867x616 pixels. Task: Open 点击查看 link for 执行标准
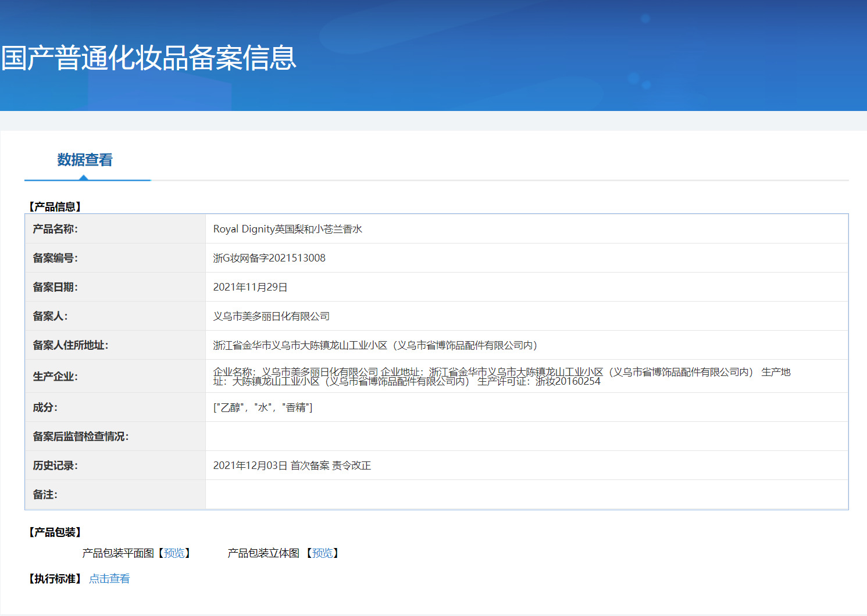tap(109, 579)
